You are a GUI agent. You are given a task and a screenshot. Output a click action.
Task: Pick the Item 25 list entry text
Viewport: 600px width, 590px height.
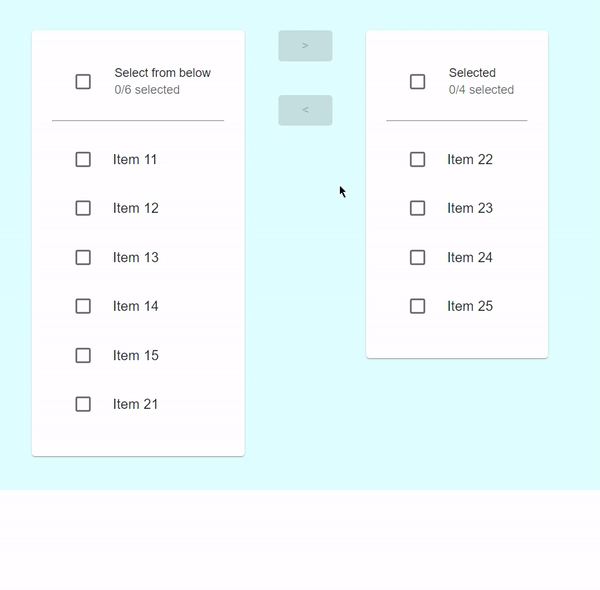pyautogui.click(x=470, y=306)
